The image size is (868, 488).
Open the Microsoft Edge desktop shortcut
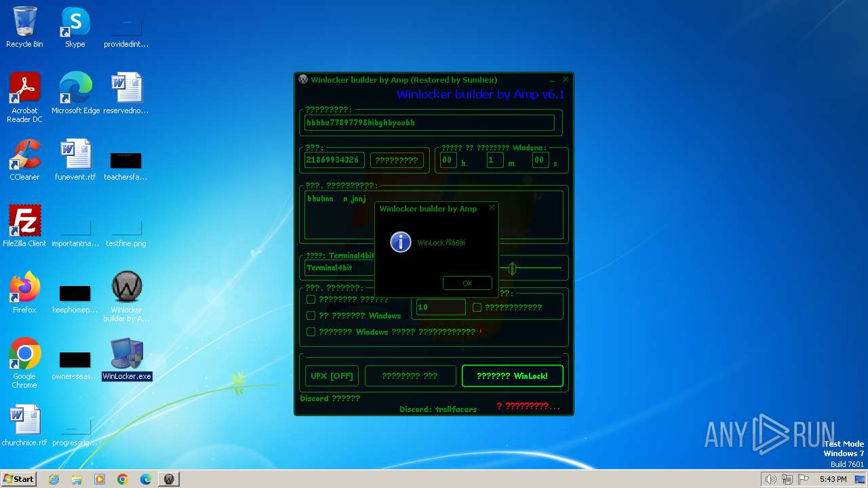(x=75, y=94)
